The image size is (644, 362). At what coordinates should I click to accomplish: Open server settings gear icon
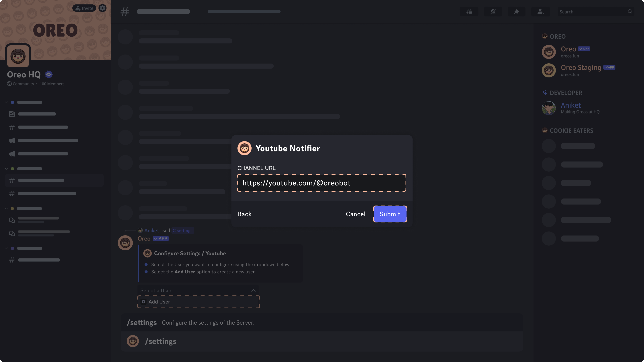coord(102,8)
